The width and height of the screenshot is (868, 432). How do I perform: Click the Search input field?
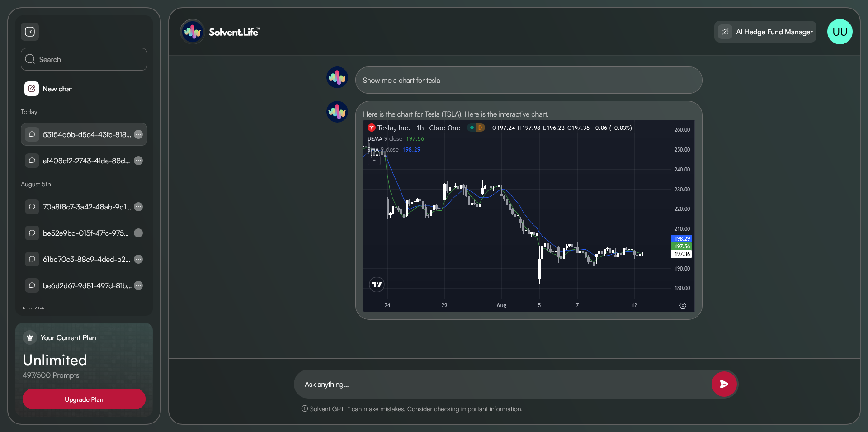[x=84, y=59]
